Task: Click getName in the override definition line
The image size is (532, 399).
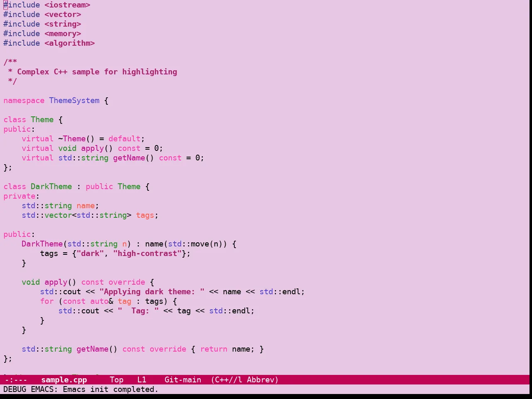Action: [93, 349]
